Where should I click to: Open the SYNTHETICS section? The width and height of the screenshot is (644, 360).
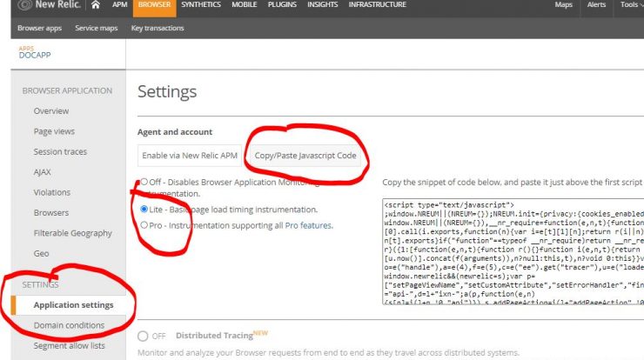click(201, 5)
